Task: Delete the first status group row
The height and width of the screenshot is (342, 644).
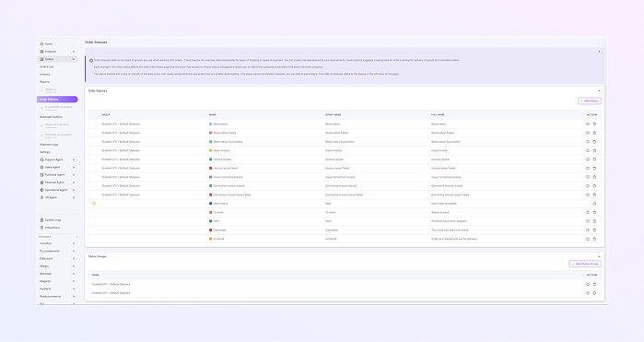Action: tap(594, 284)
